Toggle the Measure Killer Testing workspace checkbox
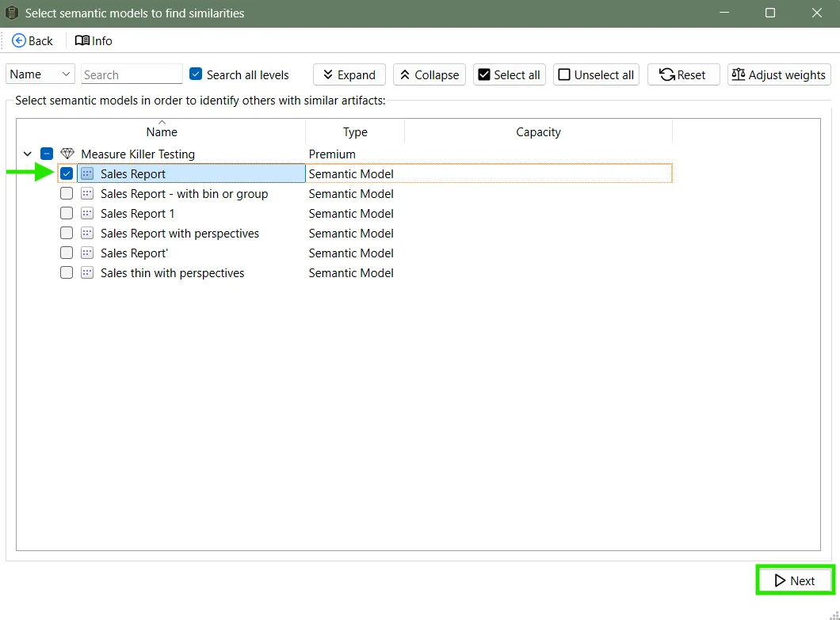 47,154
